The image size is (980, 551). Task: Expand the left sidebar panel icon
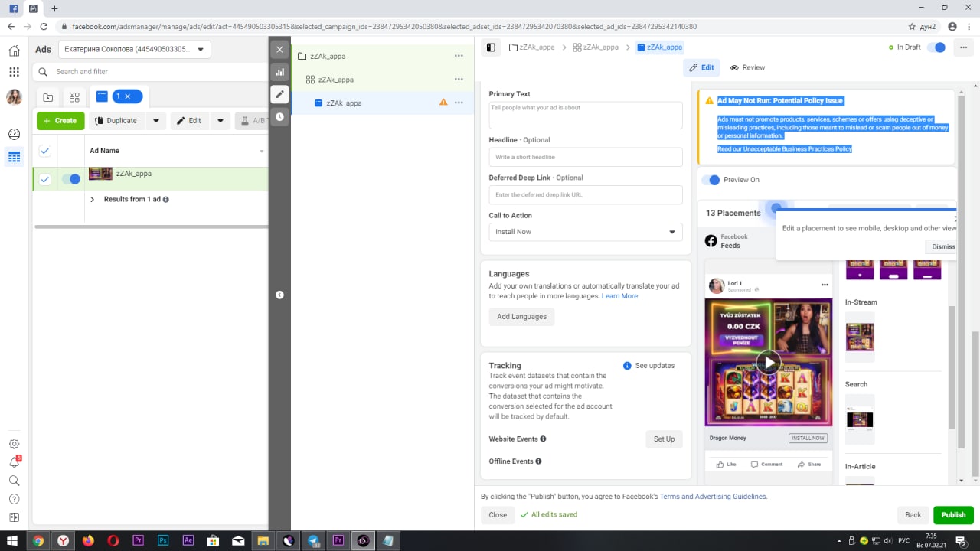click(x=14, y=517)
